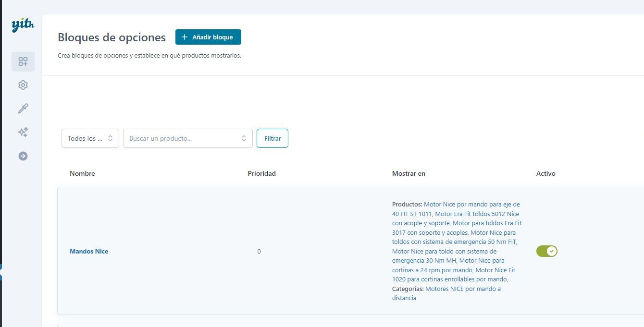
Task: Click the Filtrar button
Action: pos(272,138)
